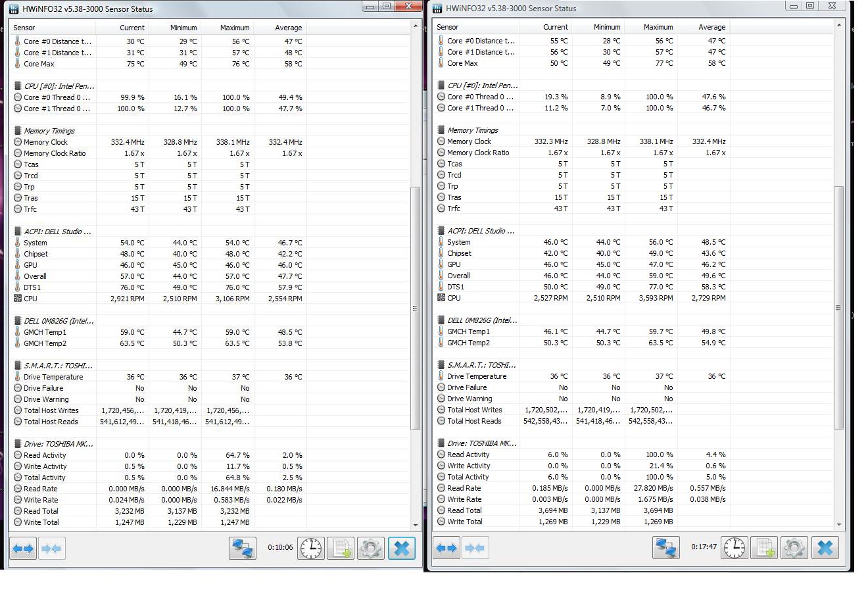Click the 0:10:06 elapsed time readout
The image size is (868, 590).
click(280, 547)
